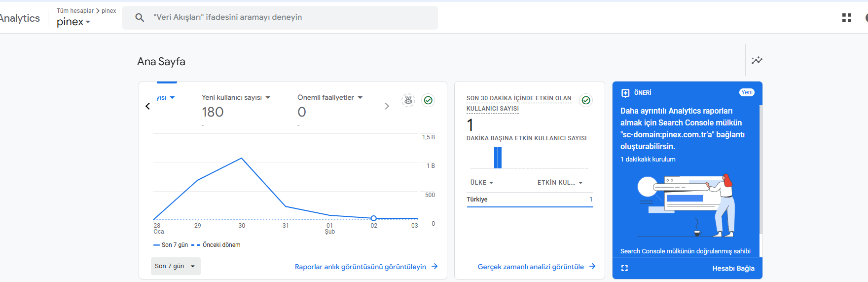
Task: Expand the recommendation card fullscreen icon
Action: [625, 268]
